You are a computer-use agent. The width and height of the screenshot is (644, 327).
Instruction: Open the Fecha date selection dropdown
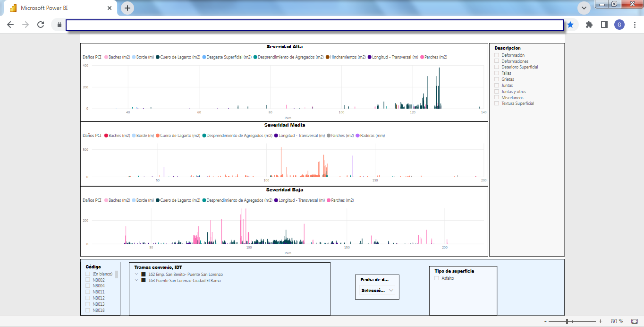(377, 291)
